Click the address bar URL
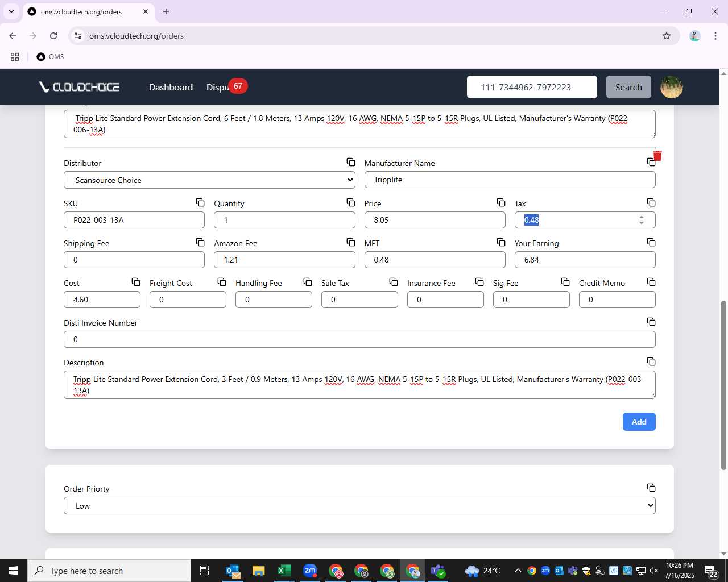 tap(136, 36)
